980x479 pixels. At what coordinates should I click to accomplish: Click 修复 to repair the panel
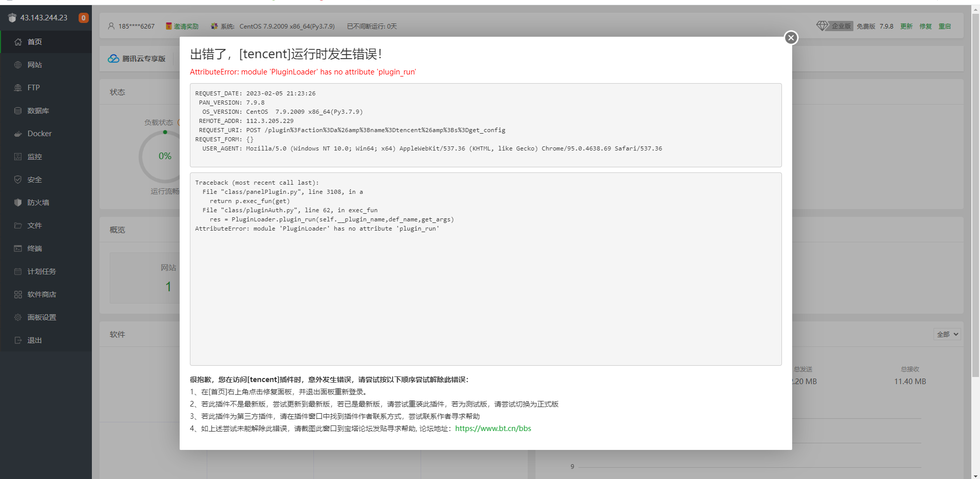tap(926, 26)
